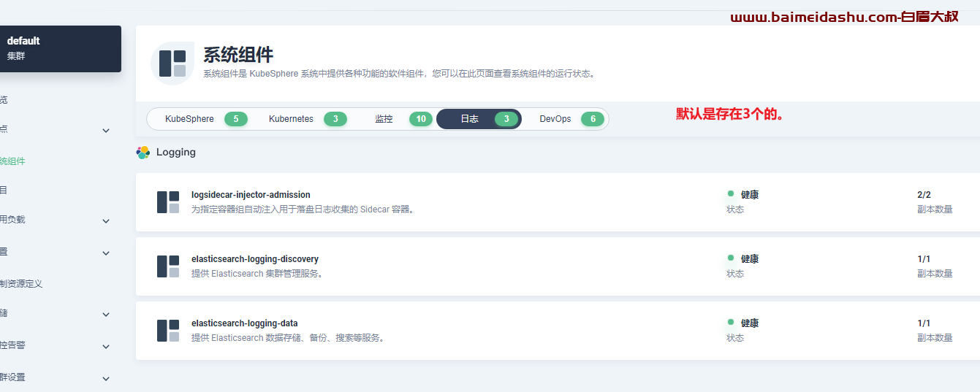Viewport: 980px width, 392px height.
Task: Click green health dot for elasticsearch-logging-discovery
Action: tap(730, 258)
